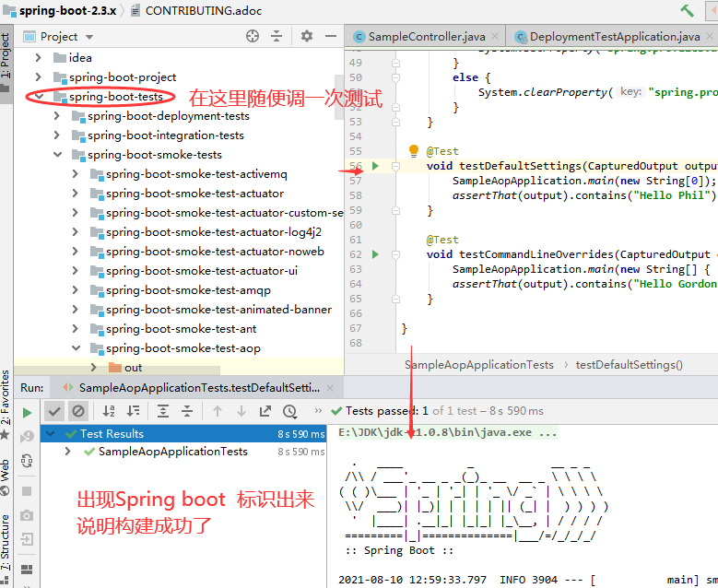The height and width of the screenshot is (588, 718).
Task: Export test results icon
Action: coord(265,411)
